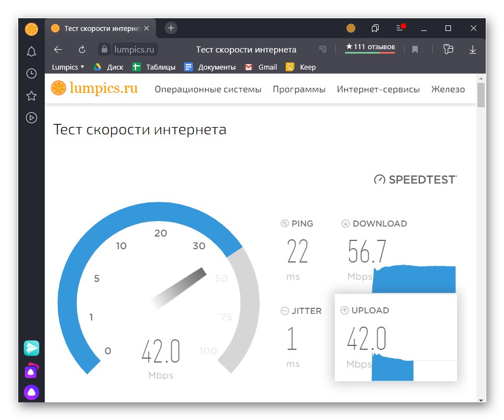Open notifications via the bell icon
This screenshot has width=504, height=420.
[x=32, y=51]
